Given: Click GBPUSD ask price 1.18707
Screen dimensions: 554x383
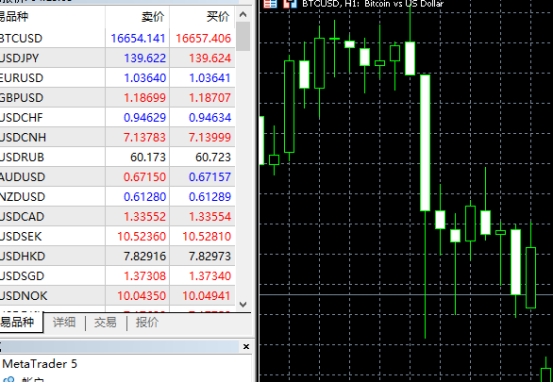Looking at the screenshot, I should tap(210, 98).
